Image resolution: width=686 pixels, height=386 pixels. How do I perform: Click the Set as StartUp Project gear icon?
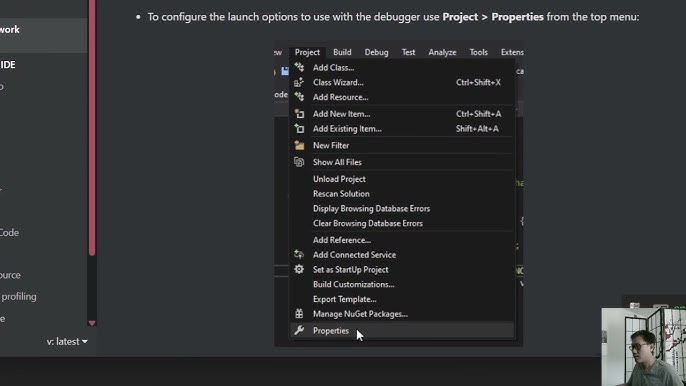tap(299, 269)
